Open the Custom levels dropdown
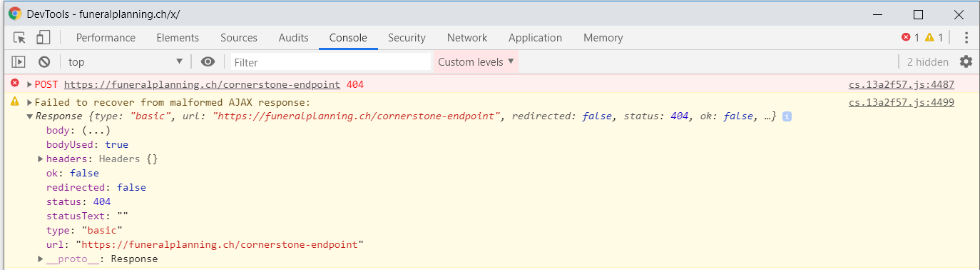The width and height of the screenshot is (980, 270). pos(476,62)
